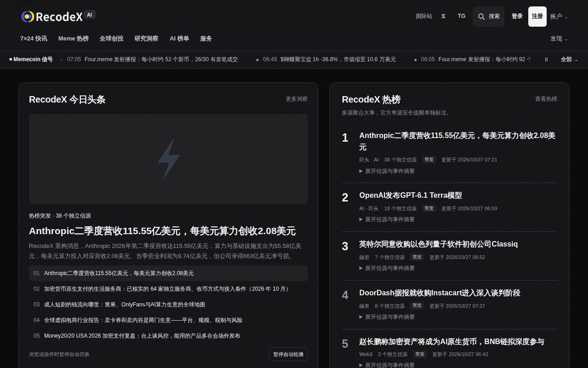Go to Meme 热榜 tab

tap(73, 39)
